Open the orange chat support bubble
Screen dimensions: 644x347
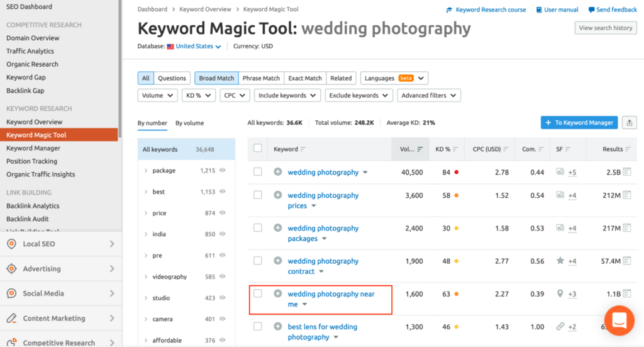click(x=619, y=321)
